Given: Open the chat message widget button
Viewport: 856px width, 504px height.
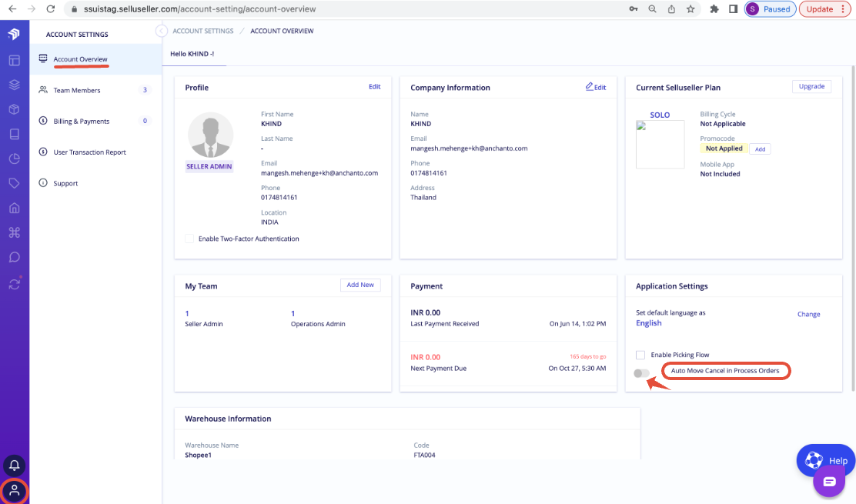Looking at the screenshot, I should click(829, 482).
